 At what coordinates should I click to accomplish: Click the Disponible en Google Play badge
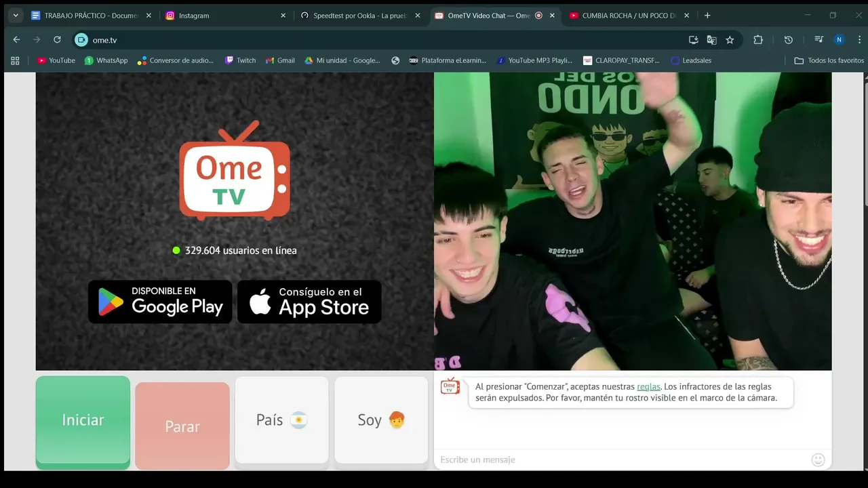(160, 302)
